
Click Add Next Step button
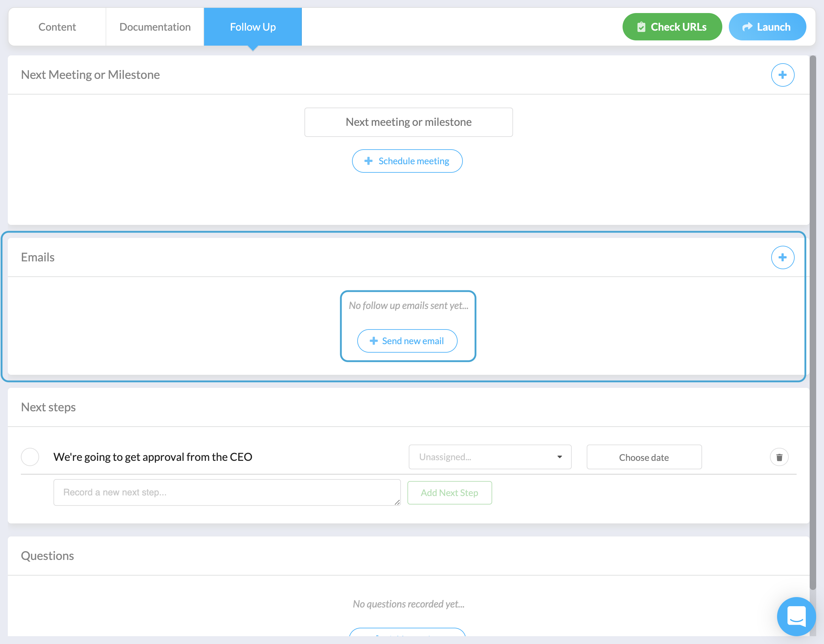point(449,493)
